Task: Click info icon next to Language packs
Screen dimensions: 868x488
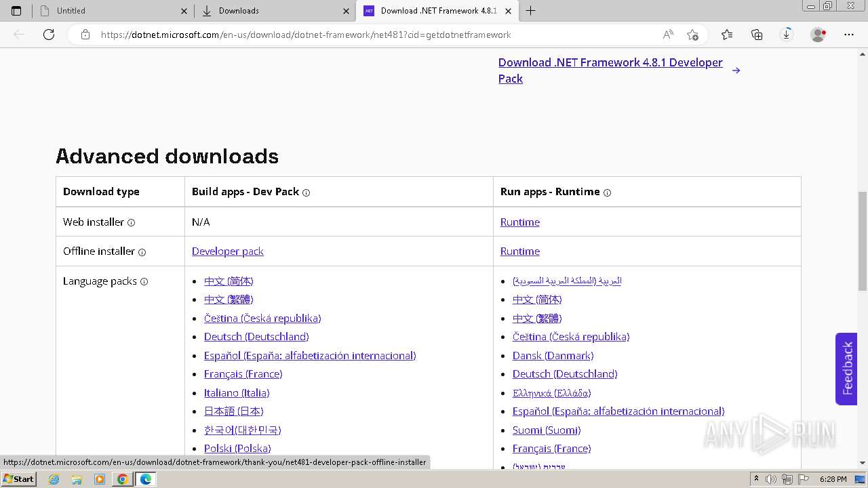Action: click(x=144, y=282)
